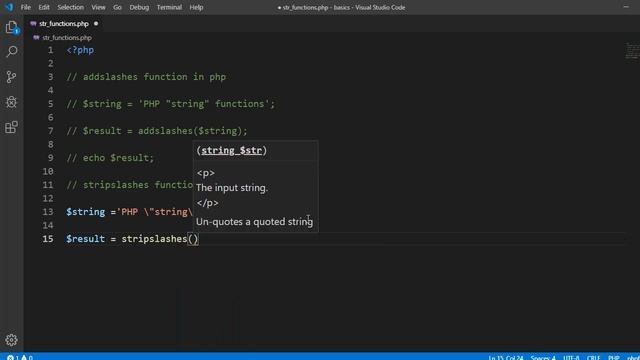This screenshot has width=640, height=360.
Task: Click the Spaces: 4 indentation status entry
Action: (x=543, y=358)
